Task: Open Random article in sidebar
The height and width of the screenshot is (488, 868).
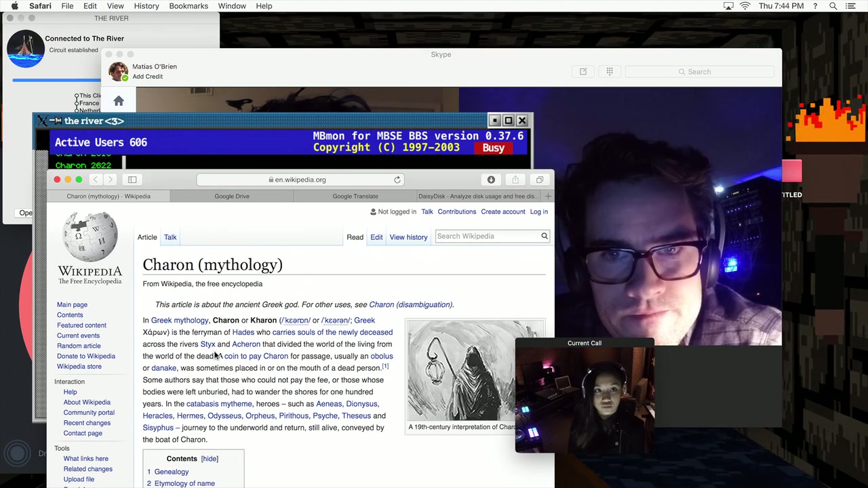Action: [79, 346]
